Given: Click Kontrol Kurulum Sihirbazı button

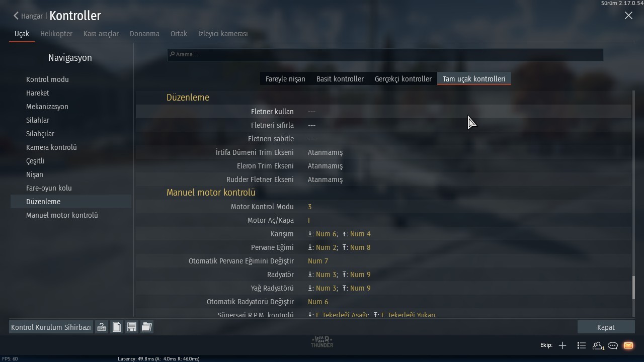Looking at the screenshot, I should pos(51,327).
